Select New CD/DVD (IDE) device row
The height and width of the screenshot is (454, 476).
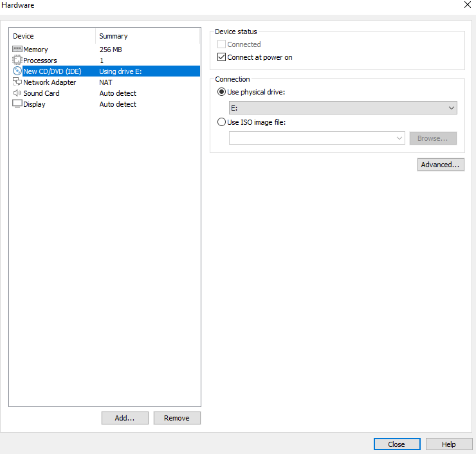(106, 71)
